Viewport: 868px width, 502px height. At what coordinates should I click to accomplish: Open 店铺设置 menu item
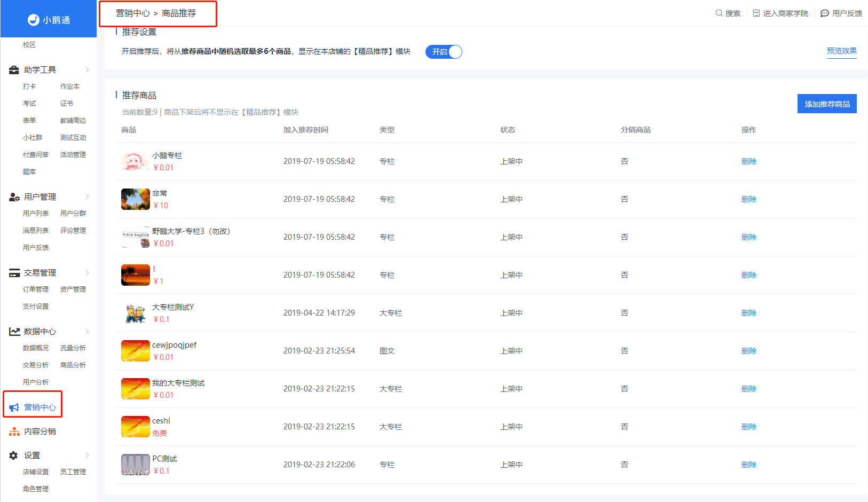36,472
